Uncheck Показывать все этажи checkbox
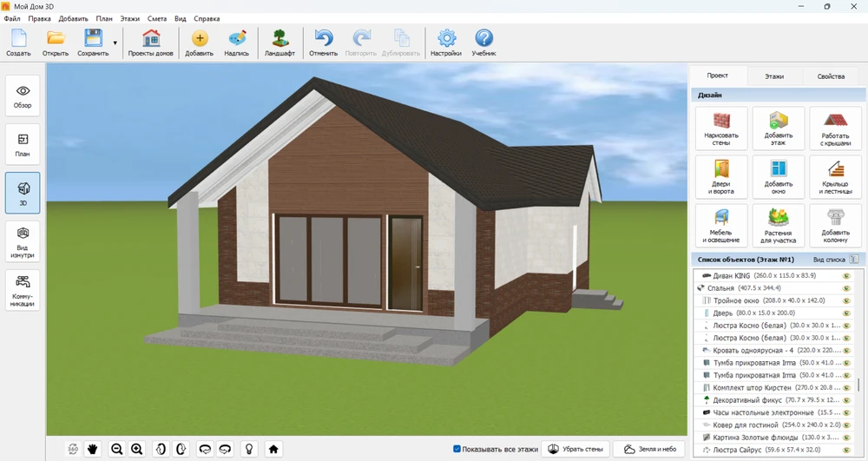 (457, 449)
